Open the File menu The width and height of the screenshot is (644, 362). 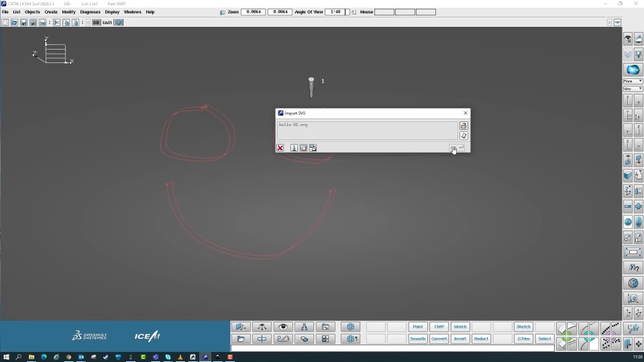(5, 12)
